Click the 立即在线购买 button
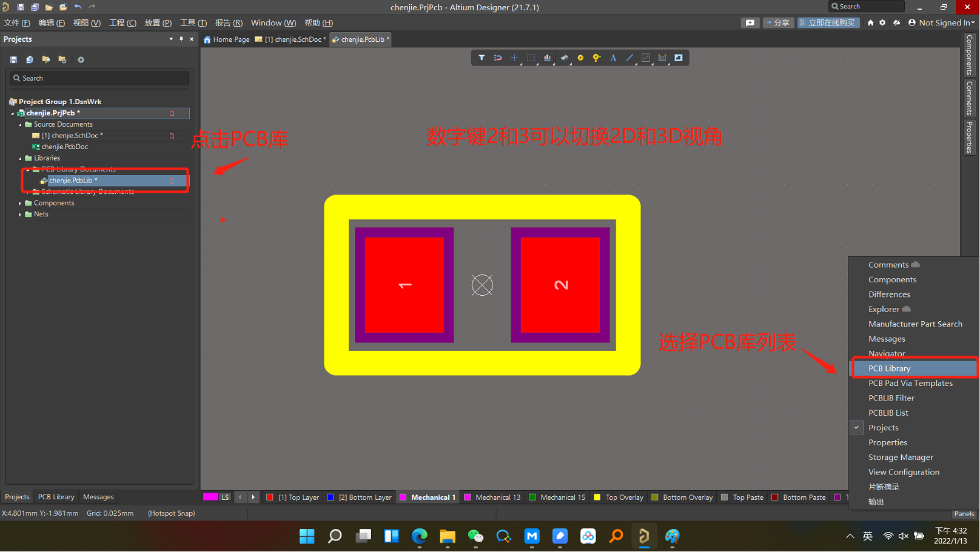980x552 pixels. (828, 22)
